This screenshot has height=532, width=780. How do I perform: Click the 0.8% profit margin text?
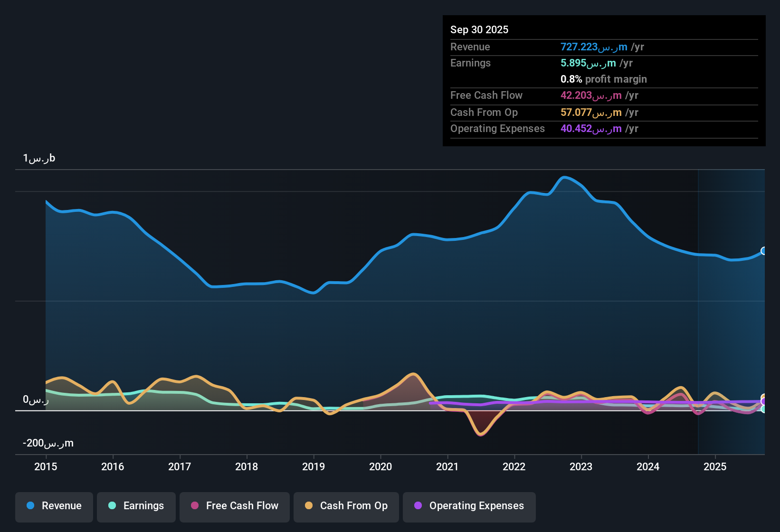[603, 79]
